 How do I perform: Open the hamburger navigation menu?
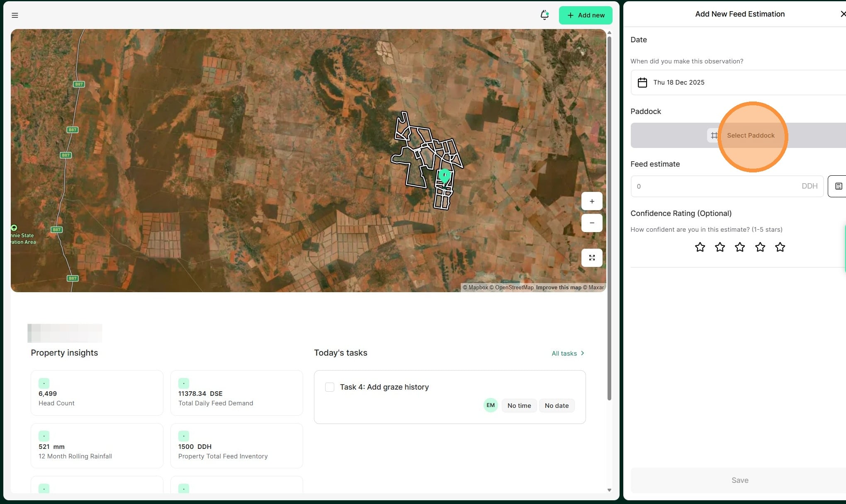pos(15,15)
